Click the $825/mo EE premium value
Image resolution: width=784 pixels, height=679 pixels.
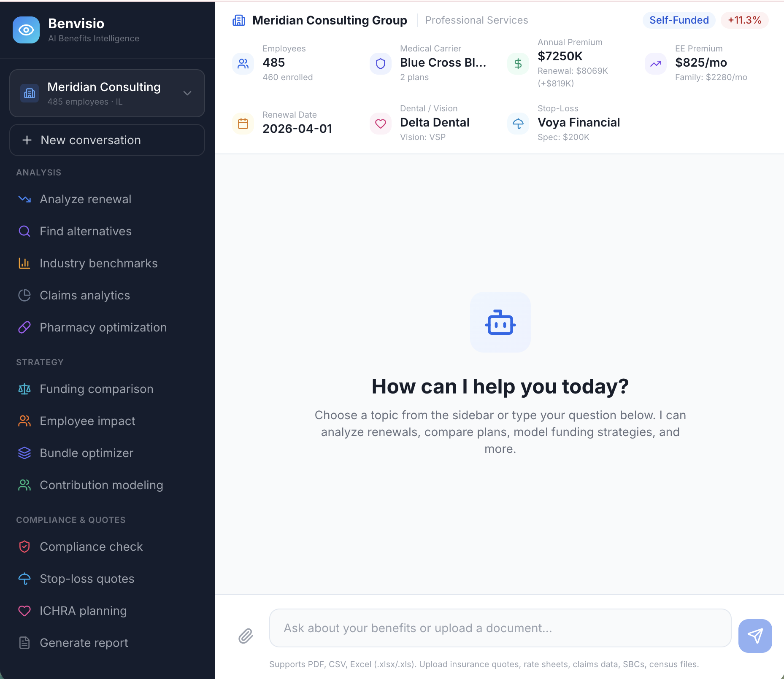tap(701, 62)
